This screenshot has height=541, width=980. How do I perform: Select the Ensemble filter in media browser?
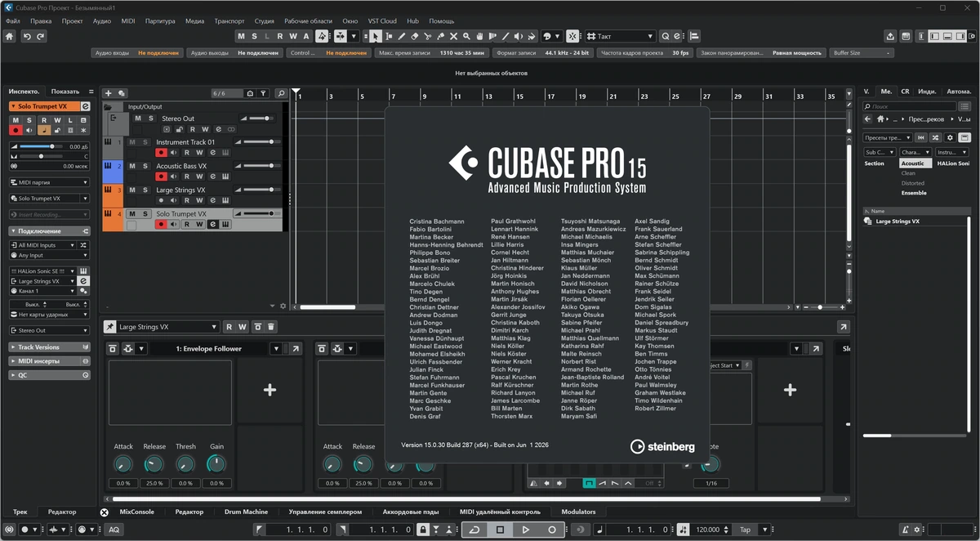[914, 193]
